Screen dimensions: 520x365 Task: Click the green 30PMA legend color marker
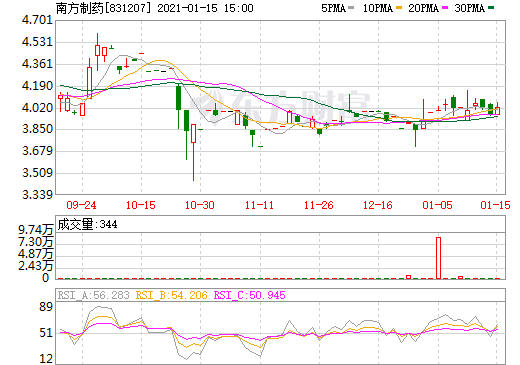click(x=491, y=8)
